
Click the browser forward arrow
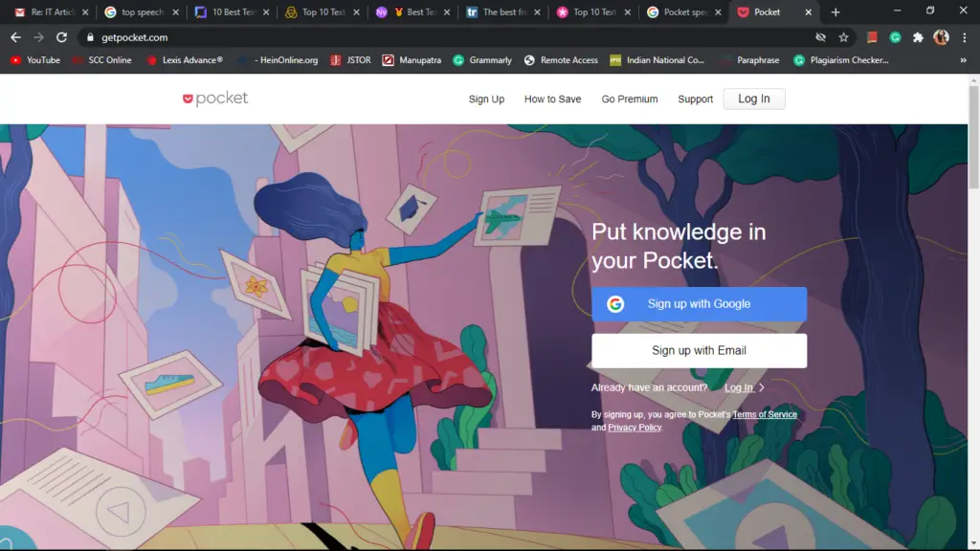[38, 37]
